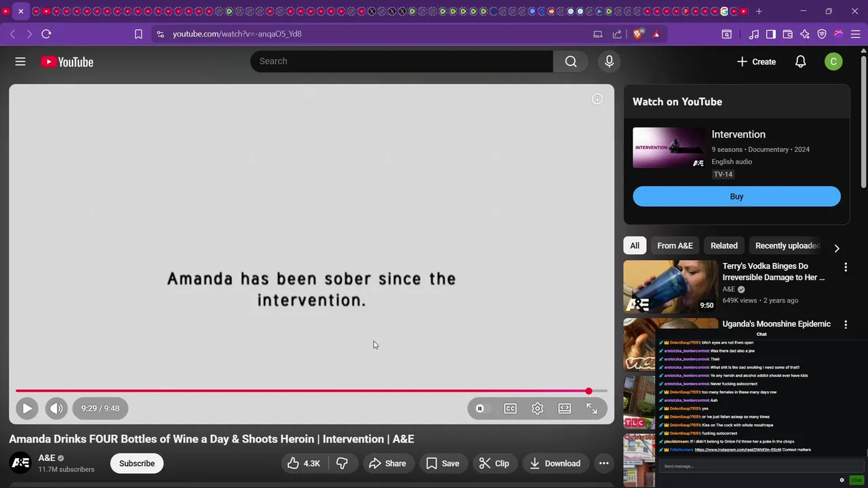The image size is (868, 488).
Task: Click the video progress bar
Action: pyautogui.click(x=311, y=391)
